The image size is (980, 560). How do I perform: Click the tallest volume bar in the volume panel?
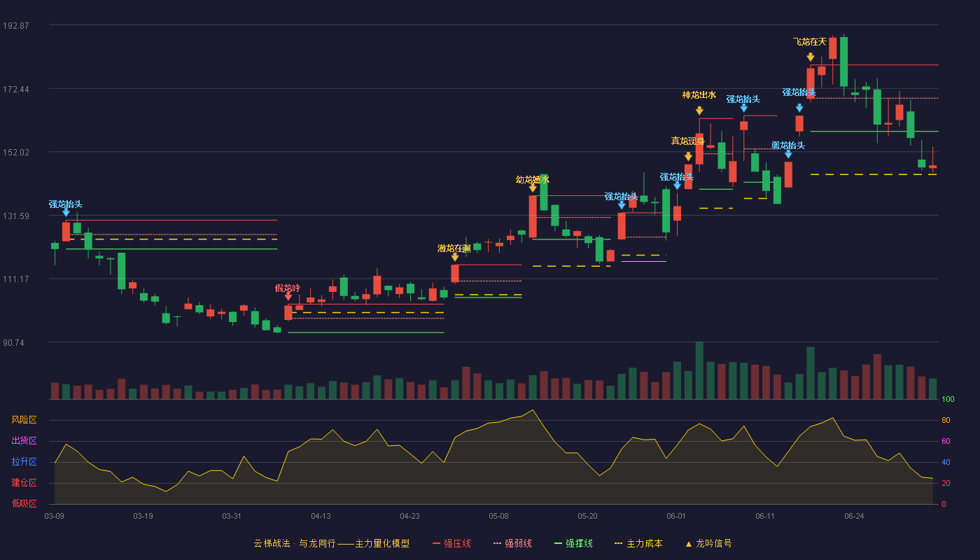click(x=699, y=370)
